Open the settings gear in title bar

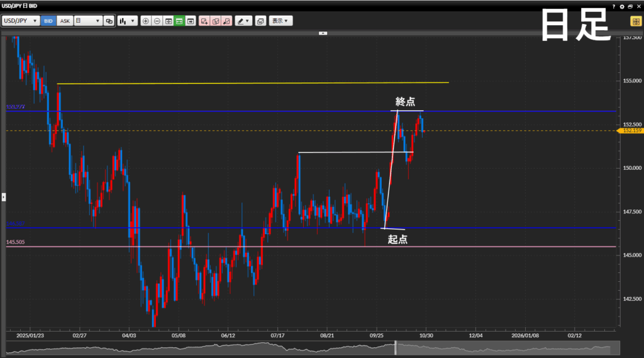[621, 6]
